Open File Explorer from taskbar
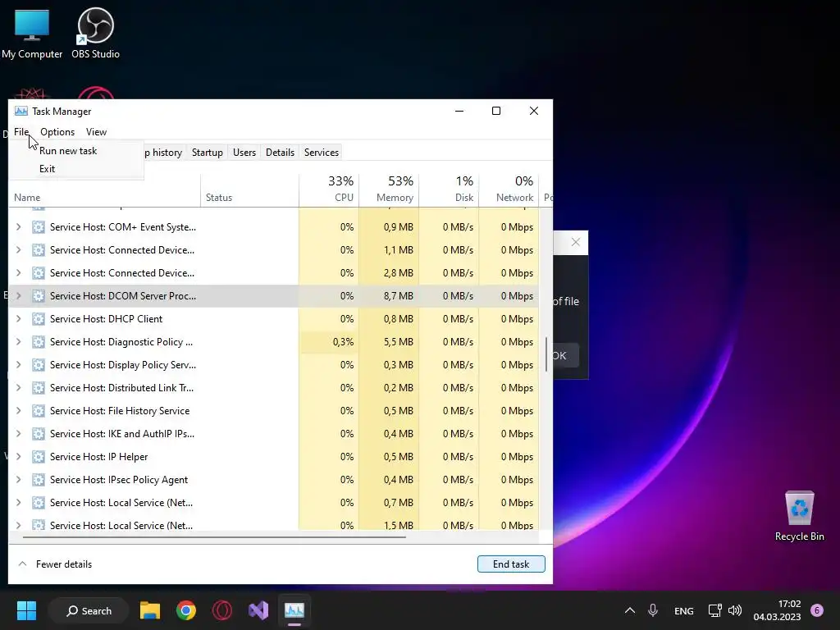 (150, 610)
